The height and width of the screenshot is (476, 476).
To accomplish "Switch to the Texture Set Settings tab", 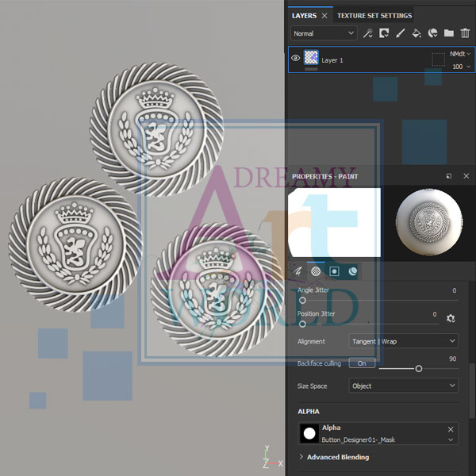I will click(374, 15).
